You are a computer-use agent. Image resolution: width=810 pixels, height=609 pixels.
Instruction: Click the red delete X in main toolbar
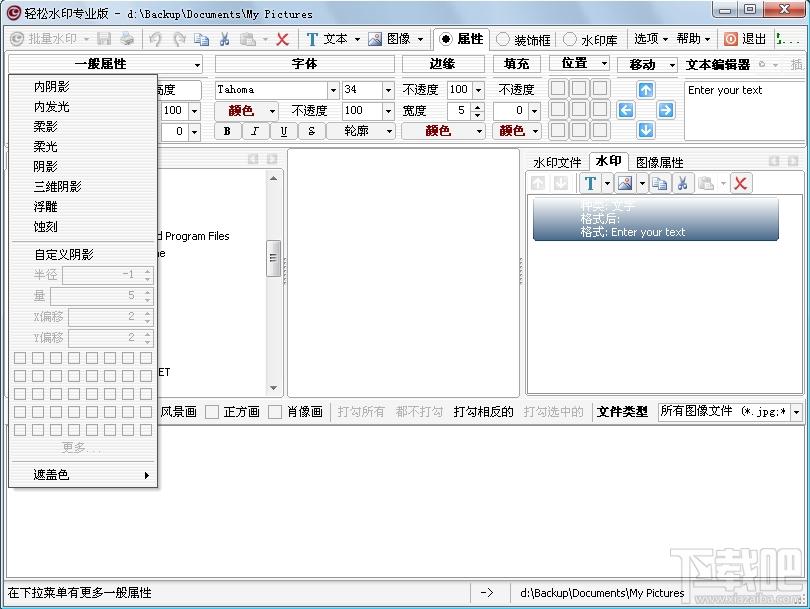(282, 39)
